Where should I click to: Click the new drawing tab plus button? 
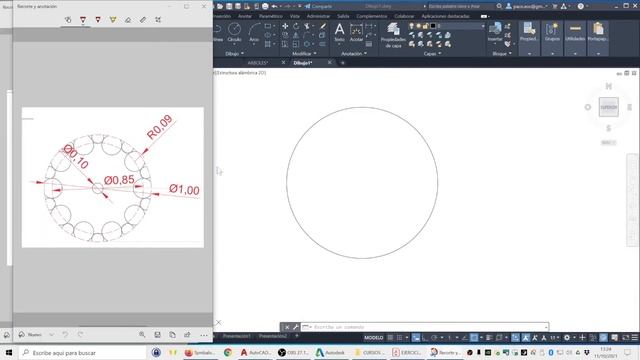tap(343, 63)
